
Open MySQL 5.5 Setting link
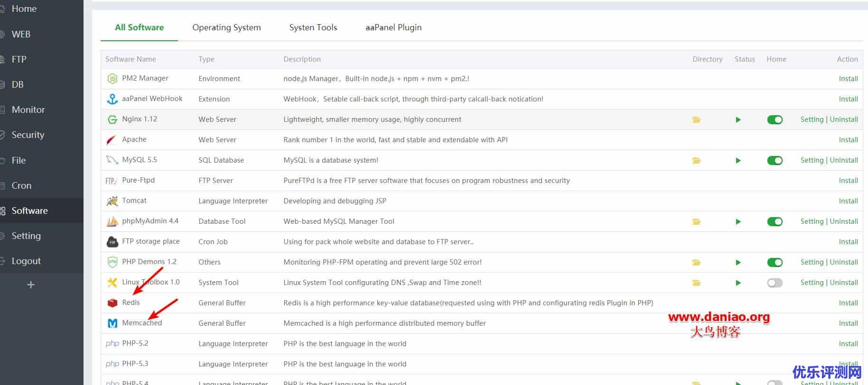coord(812,160)
